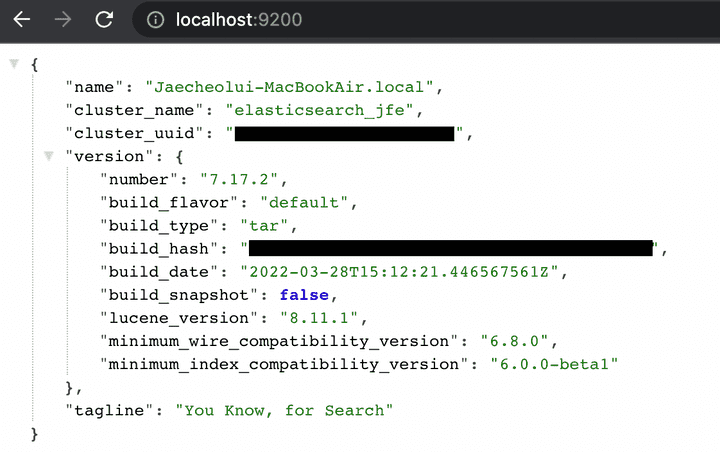Click the browser forward arrow
The width and height of the screenshot is (720, 452).
(63, 19)
